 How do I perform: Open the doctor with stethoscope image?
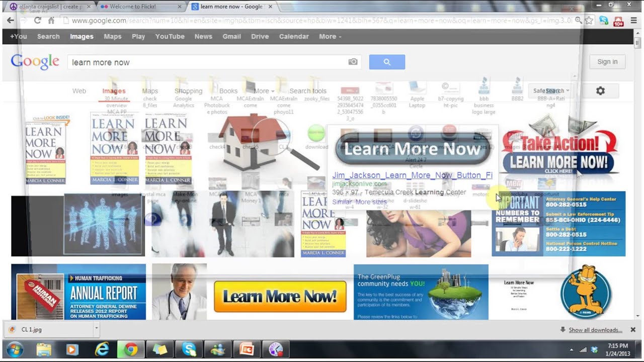[x=179, y=292]
